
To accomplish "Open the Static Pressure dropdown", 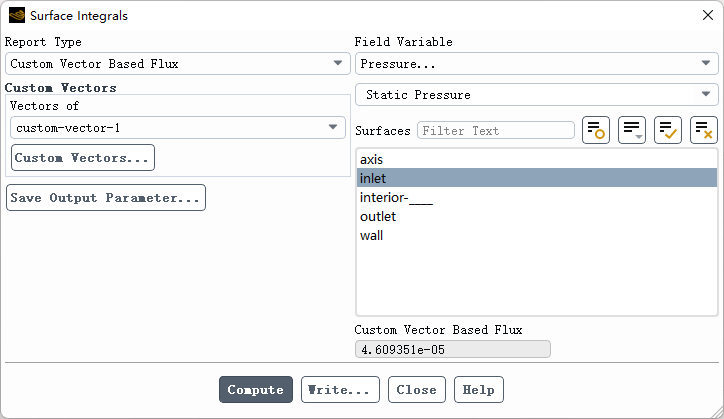I will click(x=536, y=95).
